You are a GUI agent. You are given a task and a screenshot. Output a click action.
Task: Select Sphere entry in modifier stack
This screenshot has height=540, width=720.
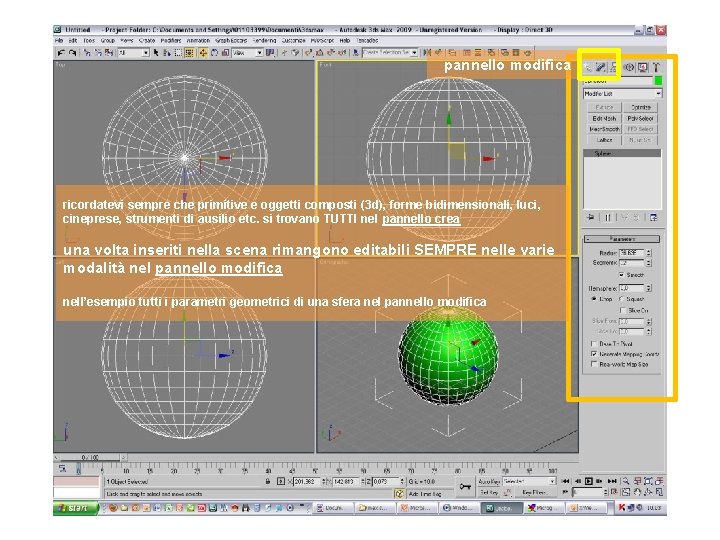622,153
